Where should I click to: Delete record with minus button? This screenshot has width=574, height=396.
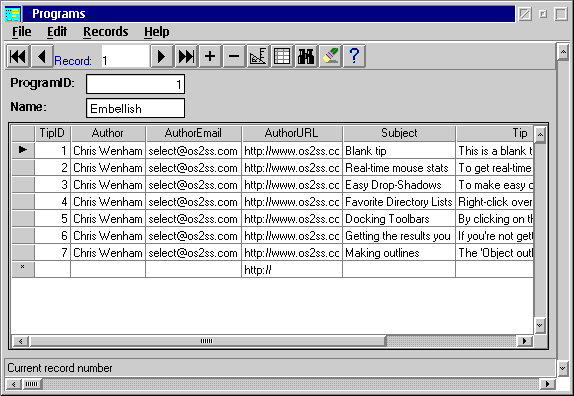click(234, 56)
